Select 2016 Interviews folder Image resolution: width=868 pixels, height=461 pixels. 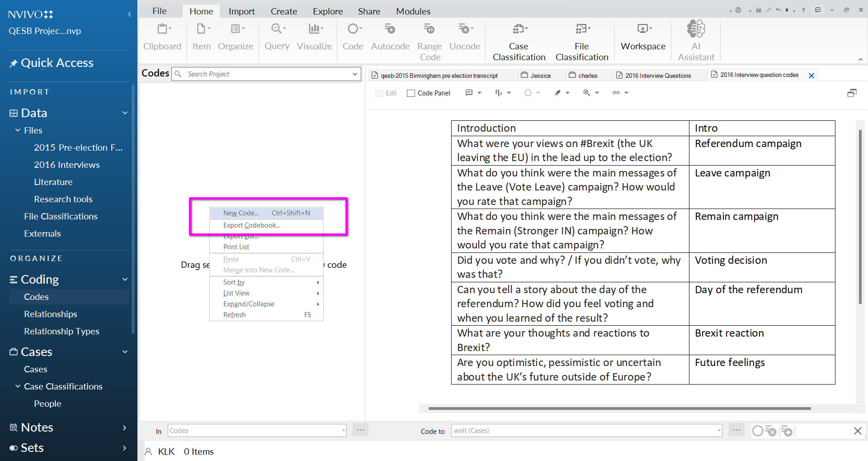pos(67,165)
